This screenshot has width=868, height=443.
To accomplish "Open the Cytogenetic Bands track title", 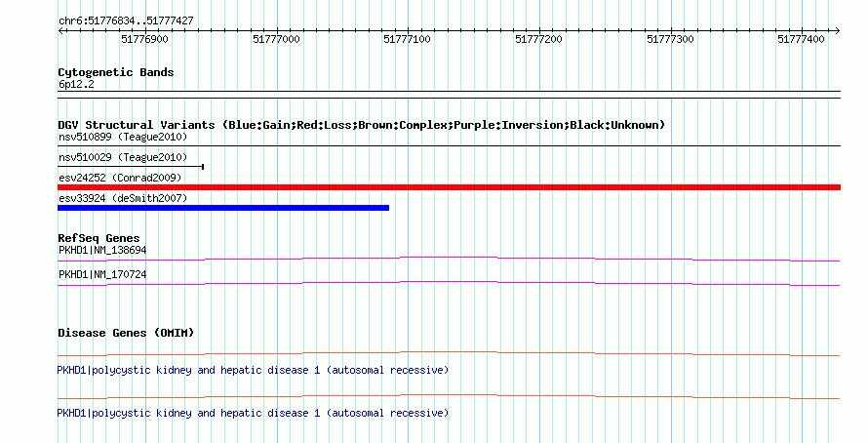I will click(116, 72).
